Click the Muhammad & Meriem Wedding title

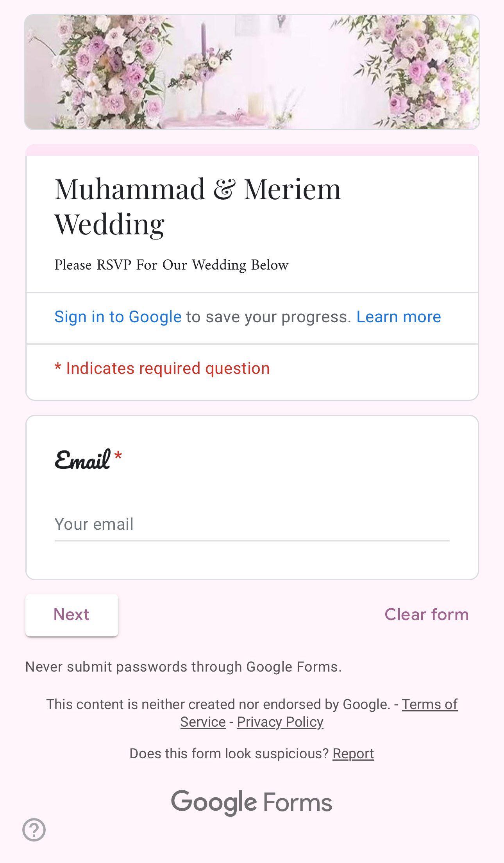(x=198, y=206)
